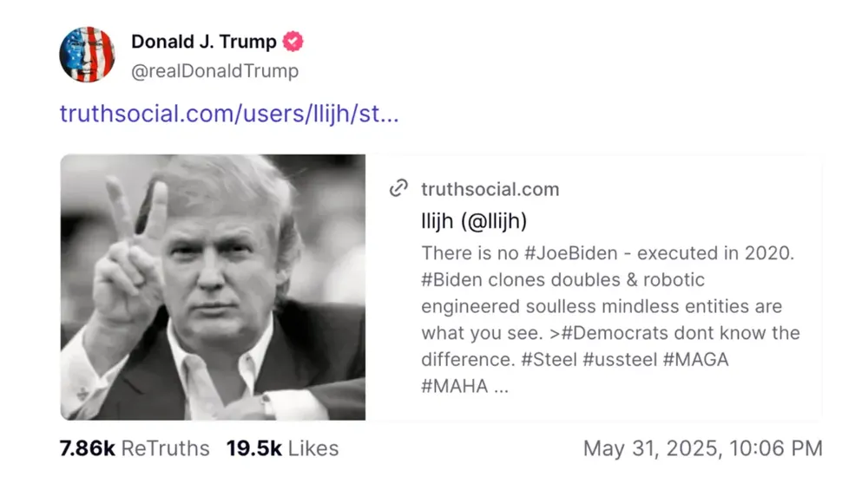Open the @realDonaldTrump handle

(x=214, y=70)
